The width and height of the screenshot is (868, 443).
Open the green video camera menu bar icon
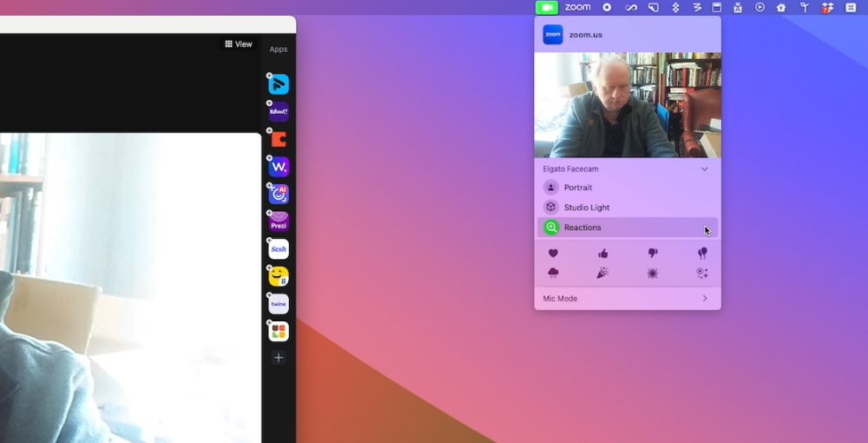(546, 7)
